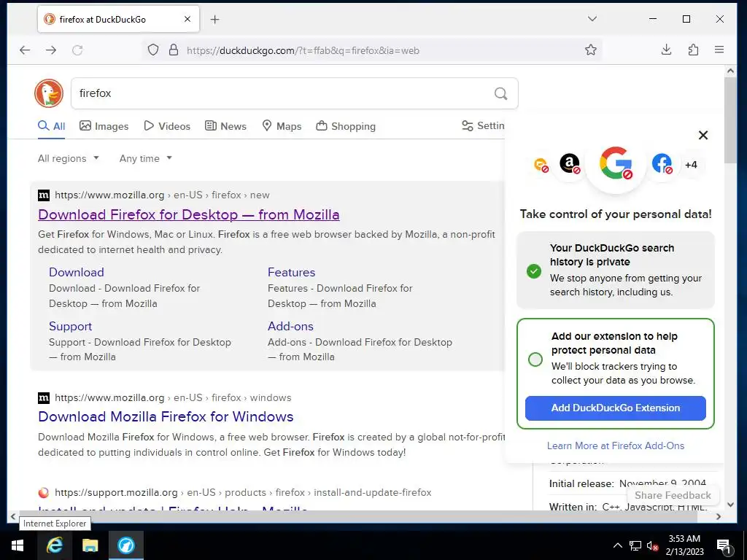Bookmark this page with the star icon
This screenshot has width=747, height=560.
pyautogui.click(x=591, y=50)
